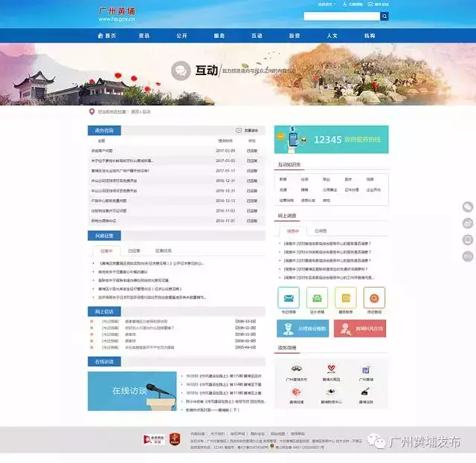Open the 服务 navigation menu item
476x463 pixels.
point(219,35)
